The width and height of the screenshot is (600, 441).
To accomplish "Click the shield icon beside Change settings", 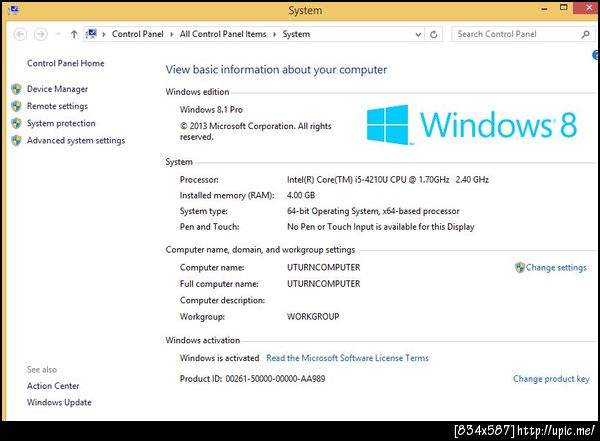I will (x=520, y=267).
